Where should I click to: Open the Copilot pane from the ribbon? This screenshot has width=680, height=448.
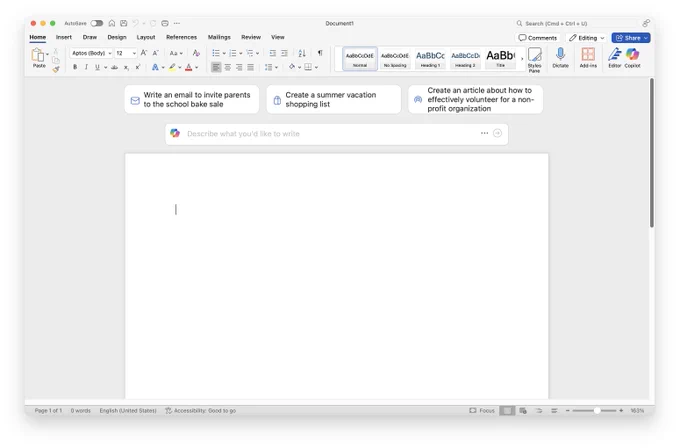point(632,57)
